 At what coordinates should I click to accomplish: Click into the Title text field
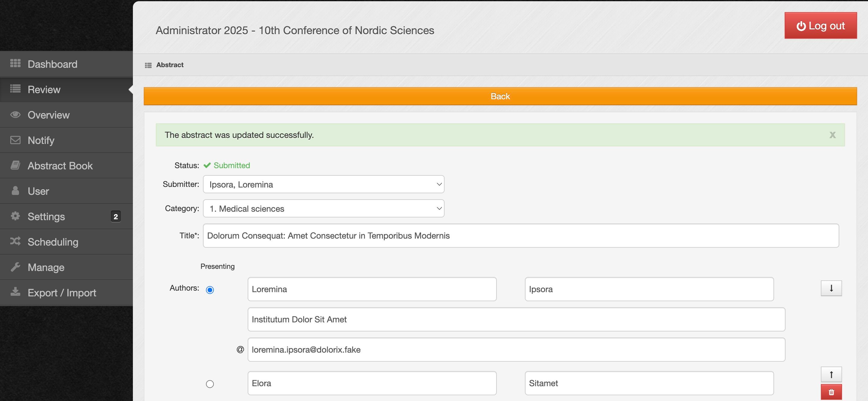click(x=520, y=236)
